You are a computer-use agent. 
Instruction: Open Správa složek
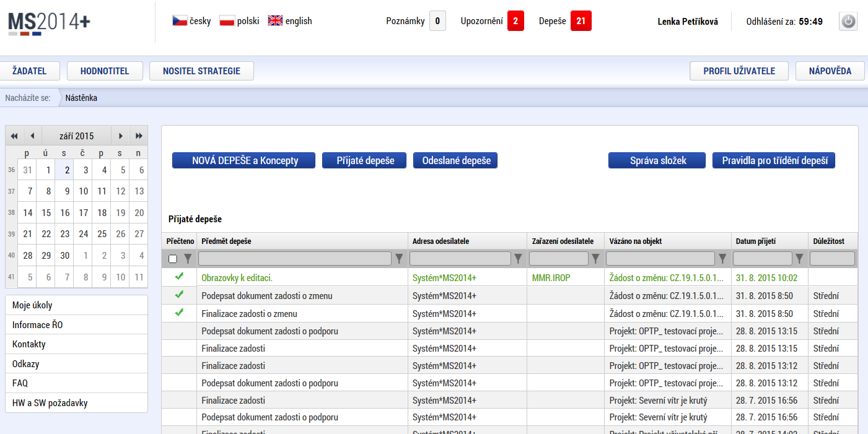(x=657, y=160)
